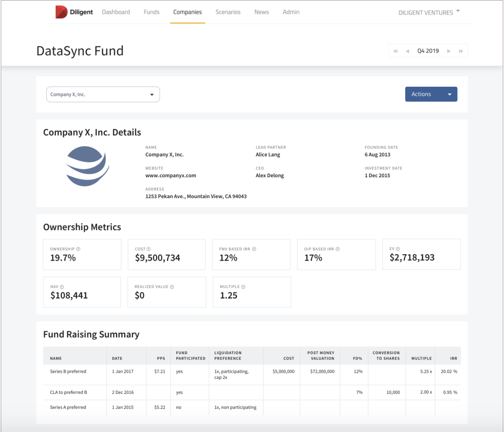Show info for Ownership metric
504x432 pixels.
point(78,249)
